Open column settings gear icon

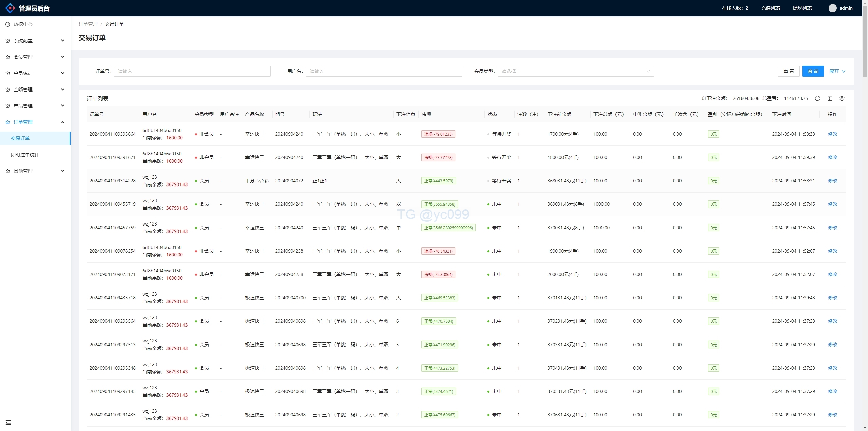coord(842,98)
